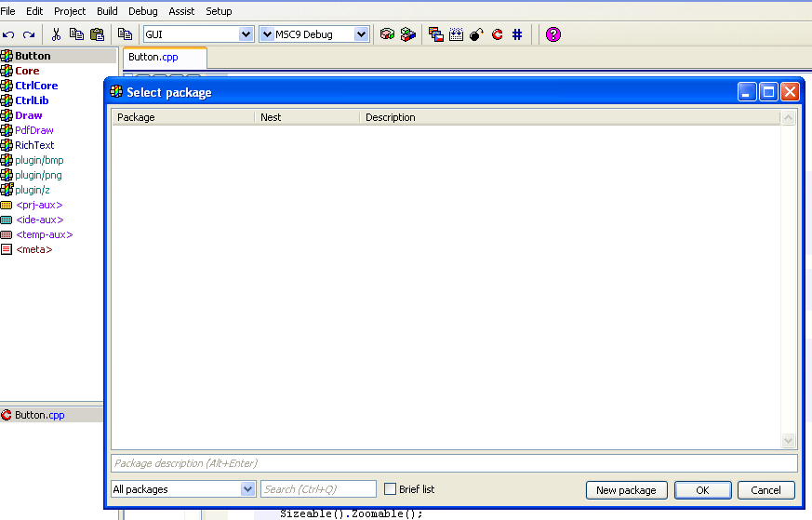Click the New package button
This screenshot has height=520, width=812.
coord(626,490)
